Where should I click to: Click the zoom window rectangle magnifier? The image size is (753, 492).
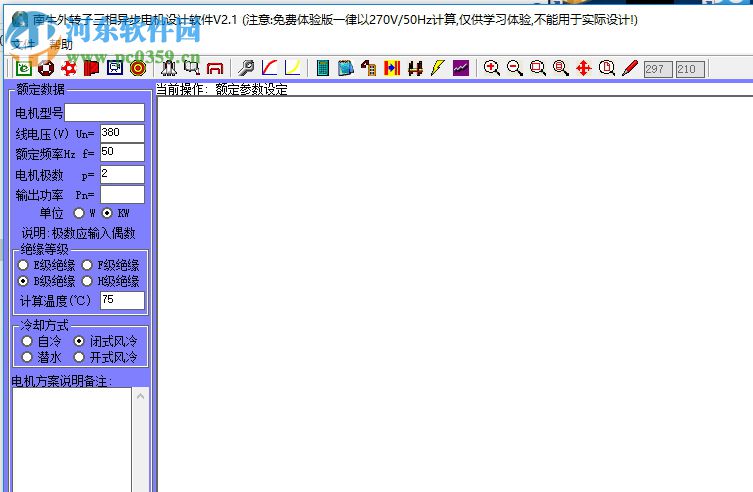537,68
